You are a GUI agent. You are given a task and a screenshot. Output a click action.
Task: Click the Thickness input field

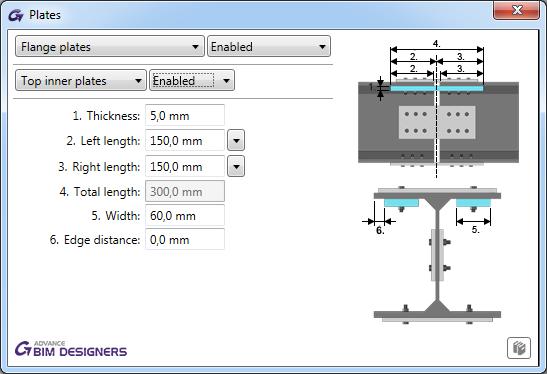click(x=185, y=115)
